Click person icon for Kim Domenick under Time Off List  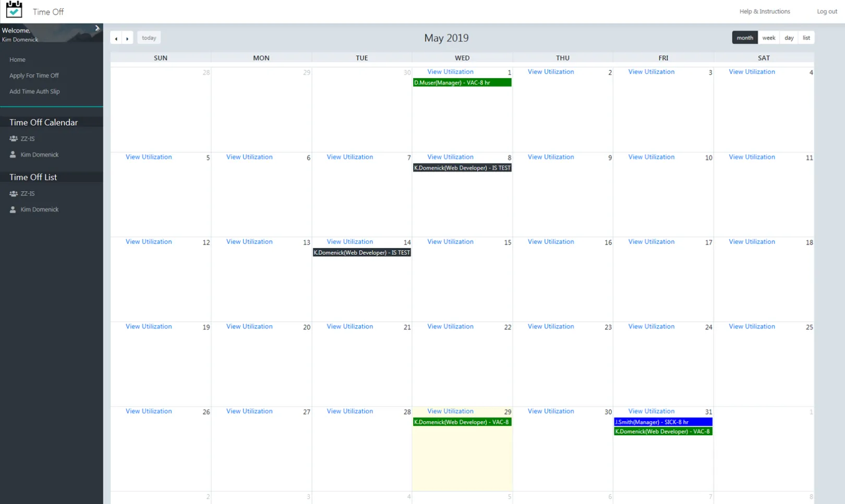click(13, 210)
